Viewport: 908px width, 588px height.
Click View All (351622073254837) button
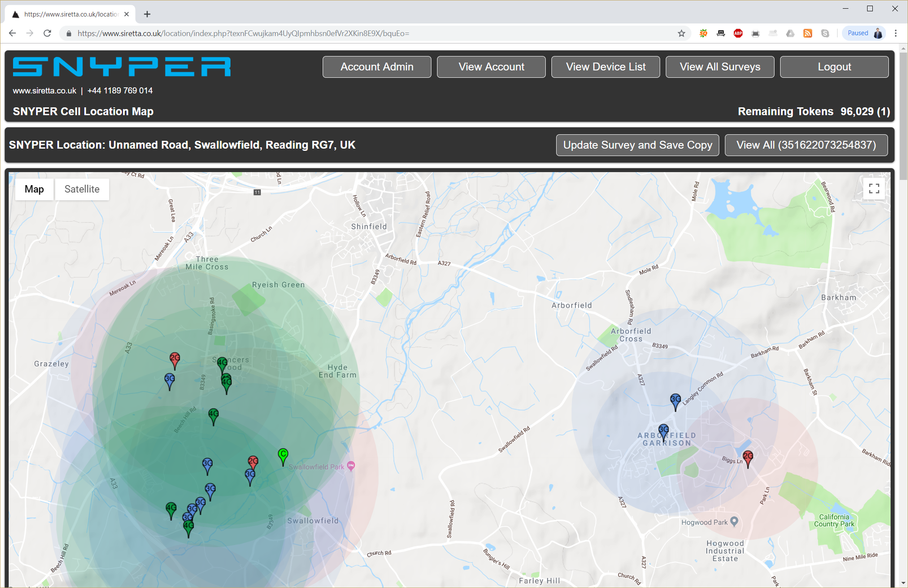click(806, 145)
